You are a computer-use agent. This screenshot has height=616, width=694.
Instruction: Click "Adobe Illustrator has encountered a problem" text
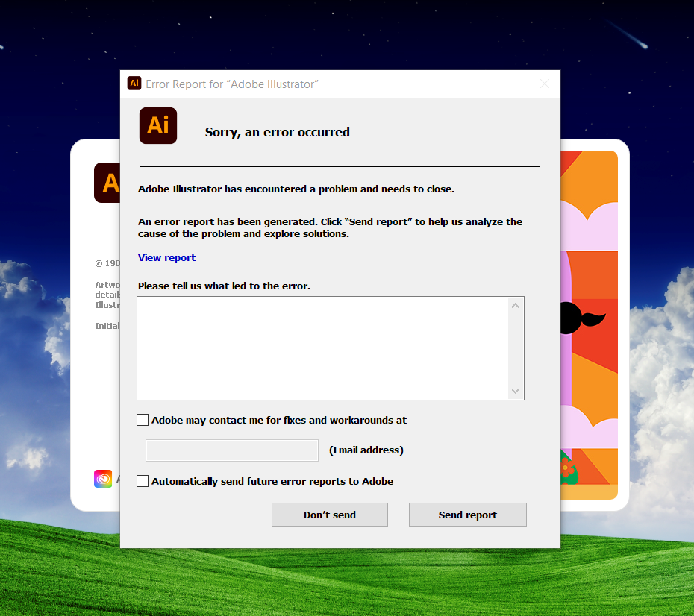pos(296,189)
